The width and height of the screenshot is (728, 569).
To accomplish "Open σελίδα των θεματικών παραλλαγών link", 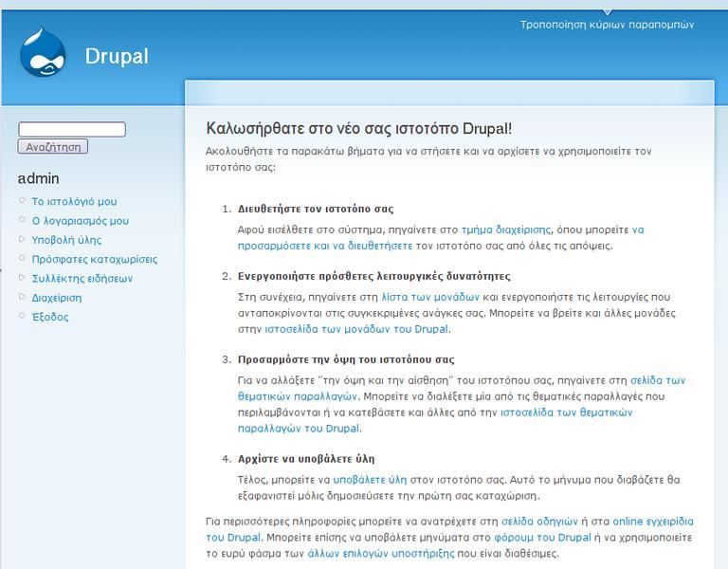I will point(298,396).
